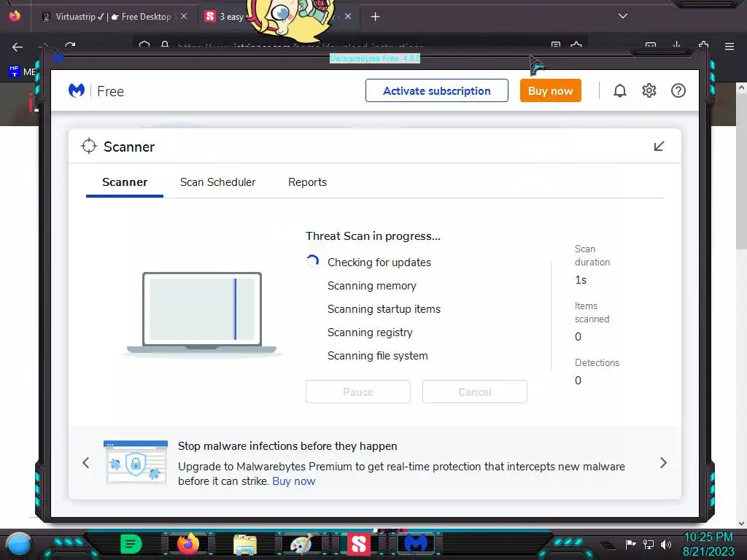Open the Windows Start orb
The height and width of the screenshot is (560, 747).
click(18, 545)
